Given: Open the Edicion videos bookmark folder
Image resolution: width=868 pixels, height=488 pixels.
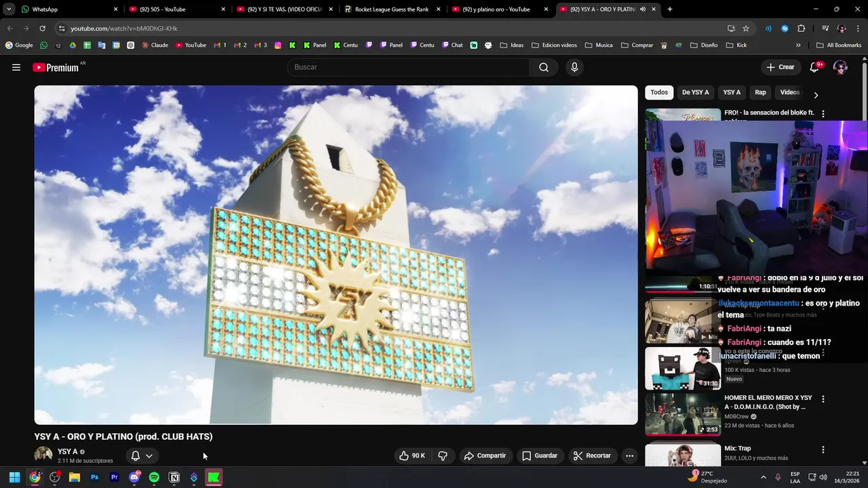Looking at the screenshot, I should click(x=554, y=45).
